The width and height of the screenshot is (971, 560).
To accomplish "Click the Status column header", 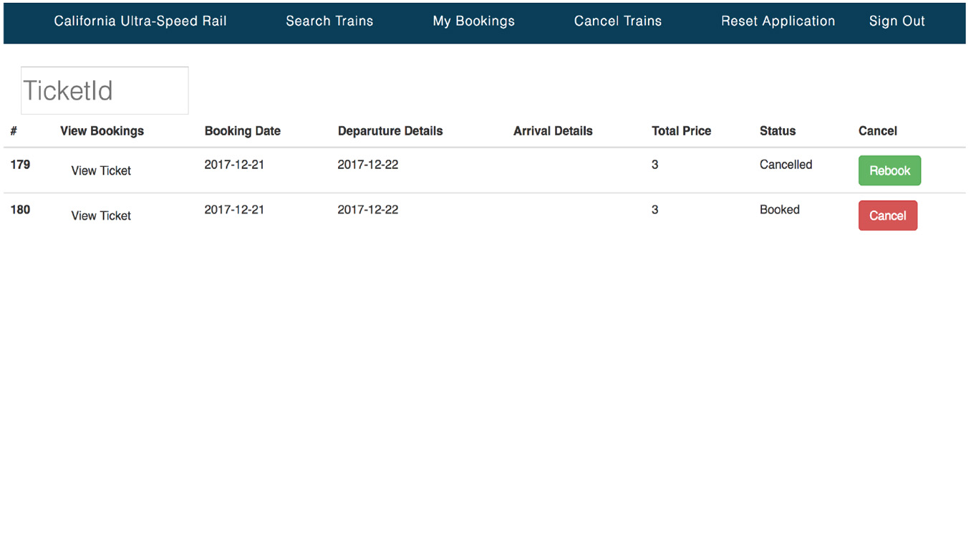I will click(778, 131).
